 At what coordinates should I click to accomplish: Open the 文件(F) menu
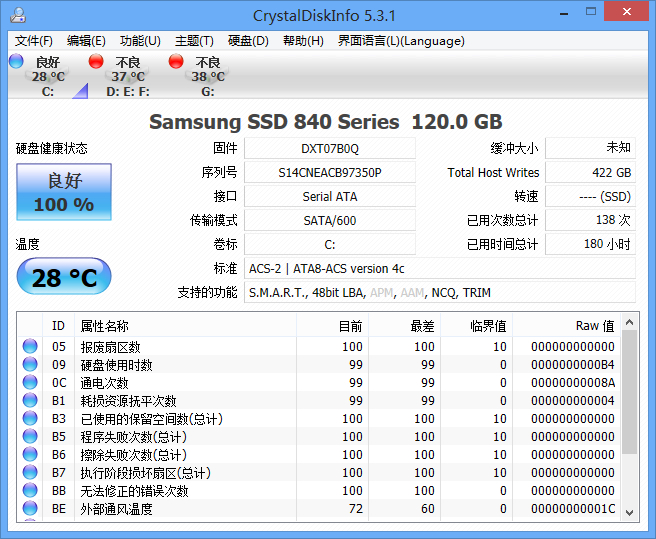coord(34,41)
